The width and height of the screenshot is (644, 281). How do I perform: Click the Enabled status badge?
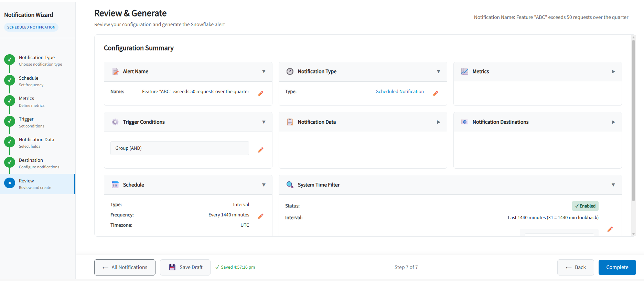[x=585, y=206]
